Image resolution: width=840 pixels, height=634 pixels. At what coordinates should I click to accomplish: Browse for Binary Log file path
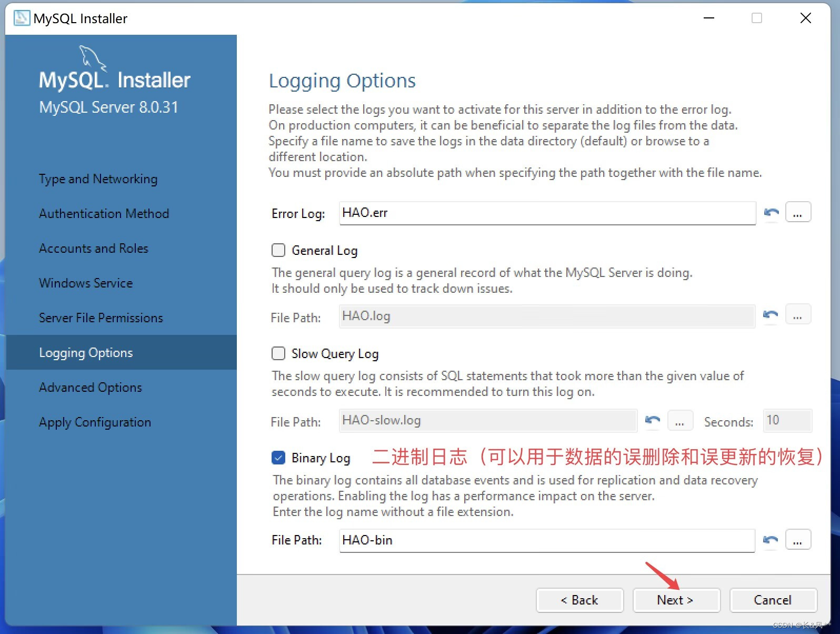(798, 540)
